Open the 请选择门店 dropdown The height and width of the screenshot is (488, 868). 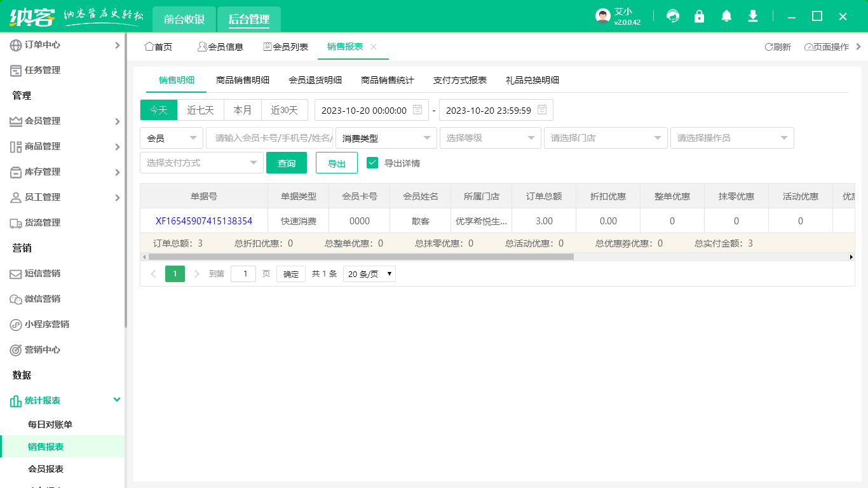click(x=605, y=138)
